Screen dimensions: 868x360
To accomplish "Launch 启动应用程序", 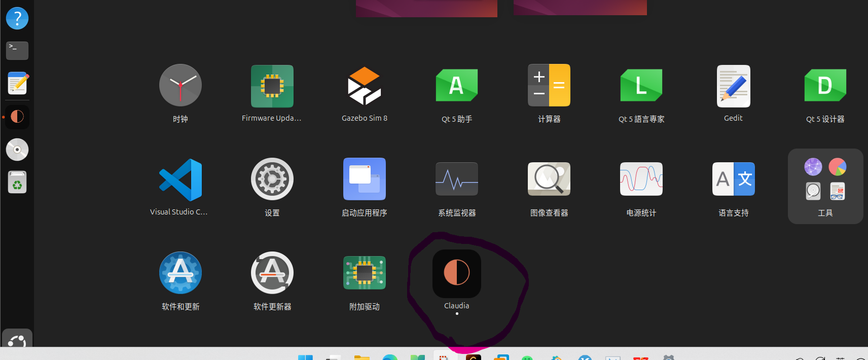I will [x=365, y=179].
